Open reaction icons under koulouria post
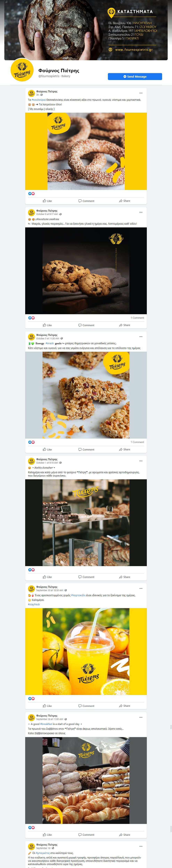 point(31,193)
